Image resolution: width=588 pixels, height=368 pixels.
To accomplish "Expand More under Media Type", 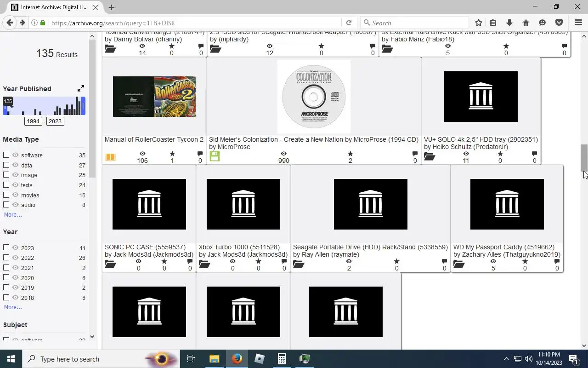I will 13,215.
